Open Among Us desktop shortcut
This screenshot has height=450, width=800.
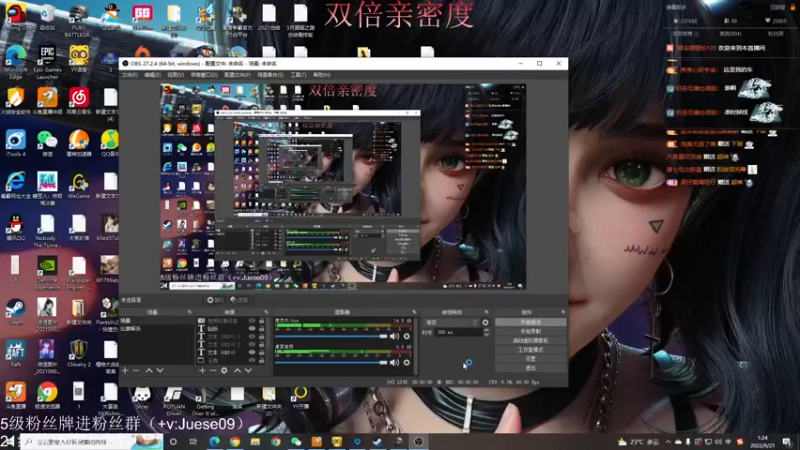tap(16, 17)
